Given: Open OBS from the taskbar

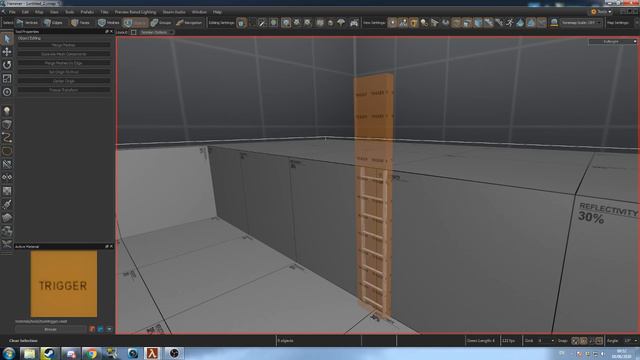Looking at the screenshot, I should 174,353.
